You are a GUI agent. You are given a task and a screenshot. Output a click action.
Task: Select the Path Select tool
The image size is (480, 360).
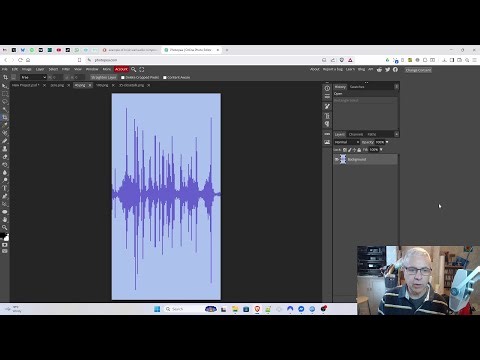click(x=5, y=204)
